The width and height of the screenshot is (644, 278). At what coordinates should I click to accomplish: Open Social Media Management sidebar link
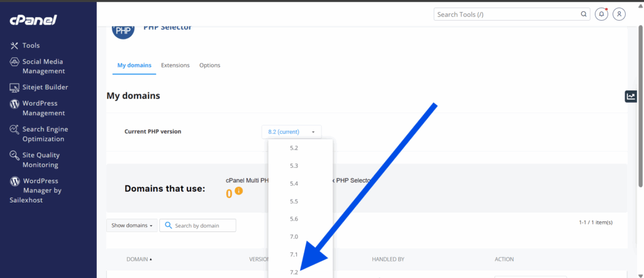43,66
